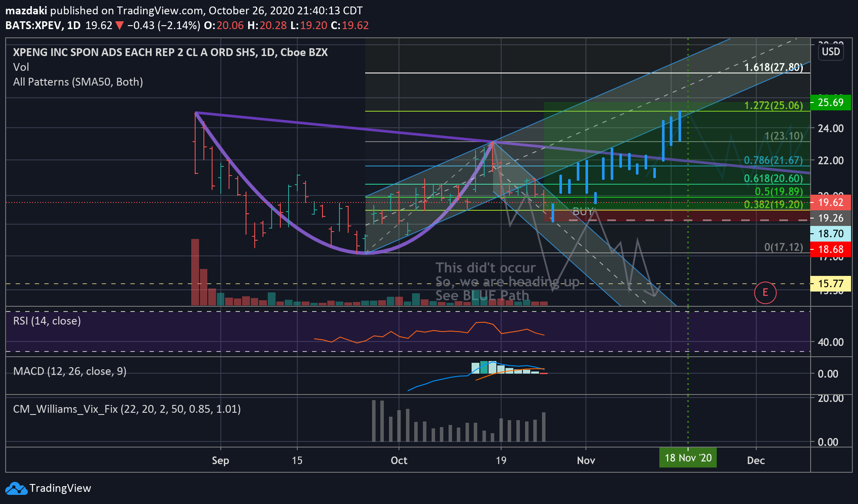Click the MACD (12, 26, close, 9) label
This screenshot has height=504, width=858.
(x=70, y=371)
